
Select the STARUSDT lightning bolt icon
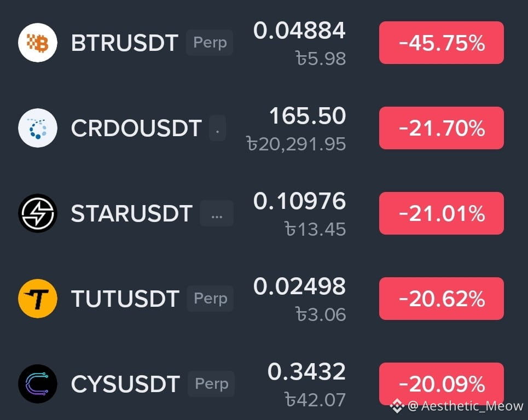click(x=38, y=213)
